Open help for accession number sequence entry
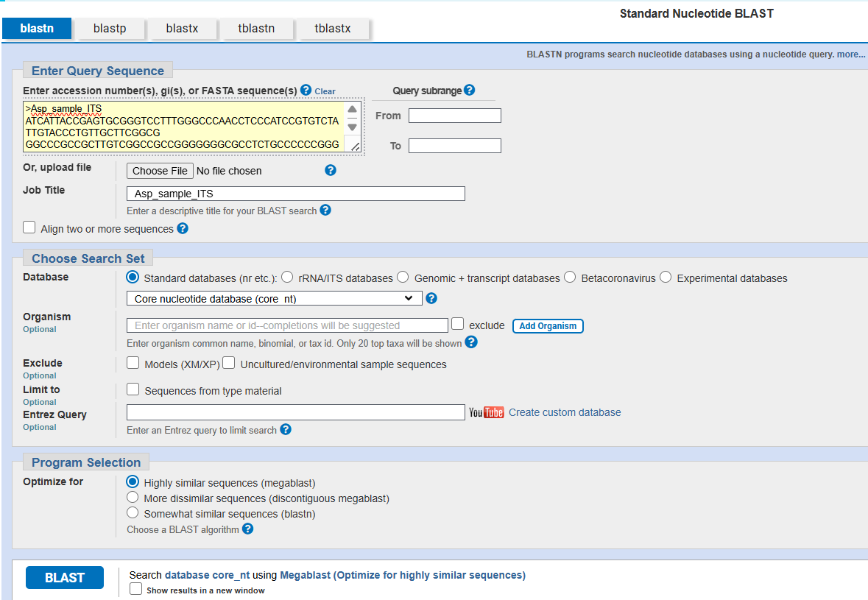868x600 pixels. (306, 90)
